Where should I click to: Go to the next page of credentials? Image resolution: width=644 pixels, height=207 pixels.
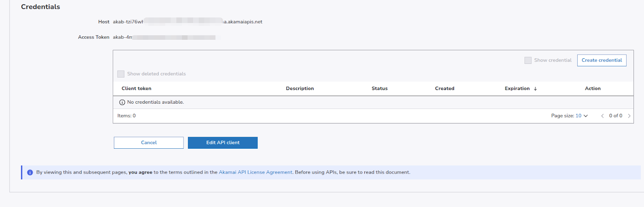[x=629, y=116]
